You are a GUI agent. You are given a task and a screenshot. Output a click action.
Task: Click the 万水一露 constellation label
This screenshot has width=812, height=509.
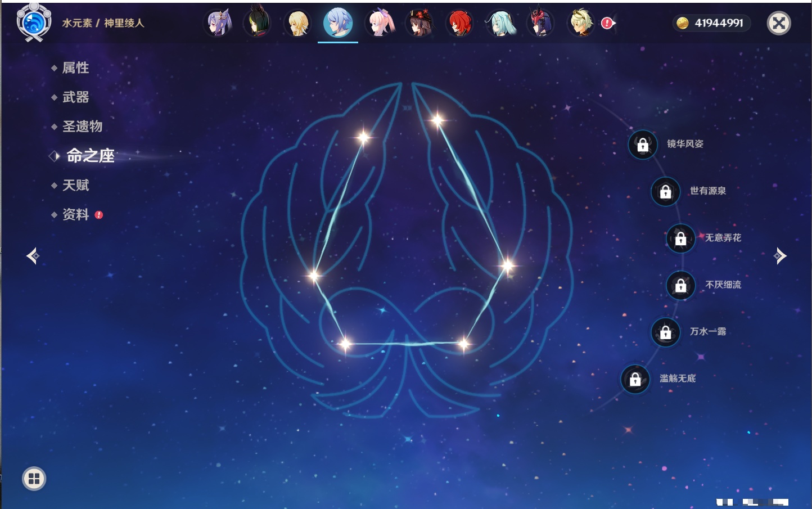pos(708,331)
